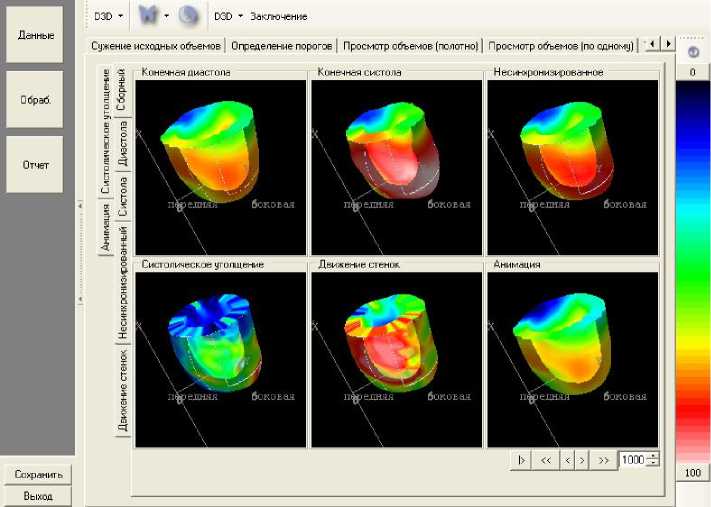Click the Конечная систола heart view
Viewport: 711px width, 507px height.
click(x=396, y=167)
